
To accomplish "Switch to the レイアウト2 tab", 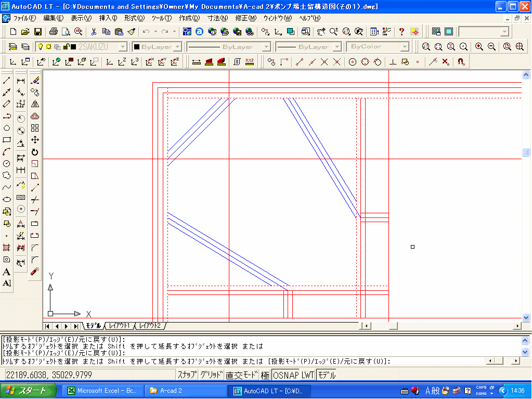I will coord(150,326).
